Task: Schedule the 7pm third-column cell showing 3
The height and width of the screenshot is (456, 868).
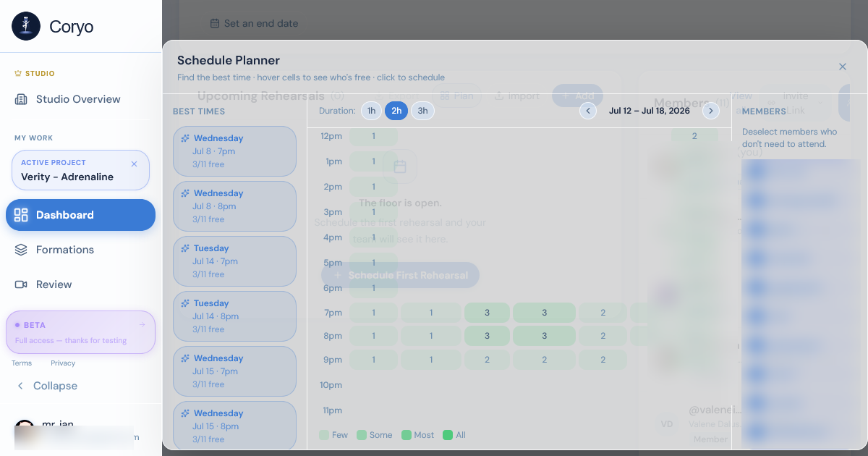Action: [x=487, y=313]
